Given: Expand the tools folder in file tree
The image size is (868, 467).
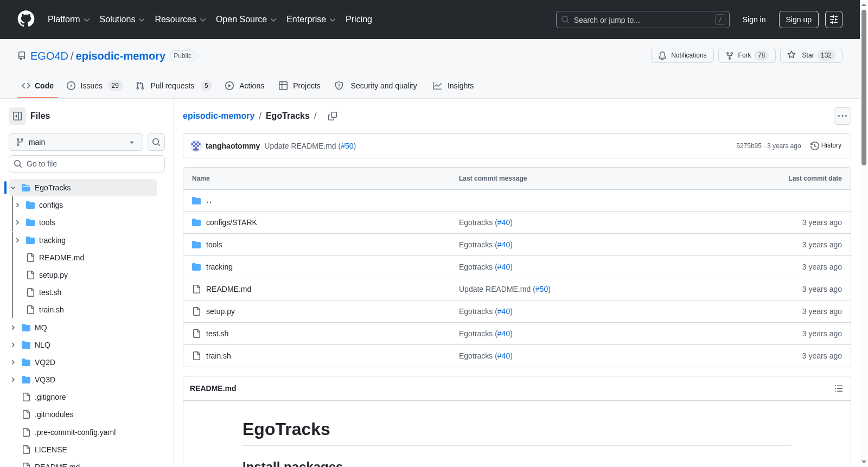Looking at the screenshot, I should click(17, 222).
